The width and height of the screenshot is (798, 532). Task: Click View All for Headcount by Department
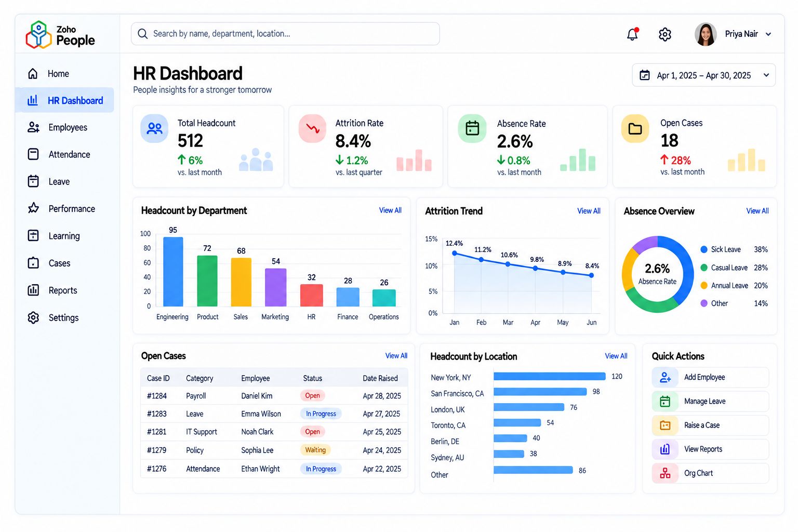pos(390,210)
